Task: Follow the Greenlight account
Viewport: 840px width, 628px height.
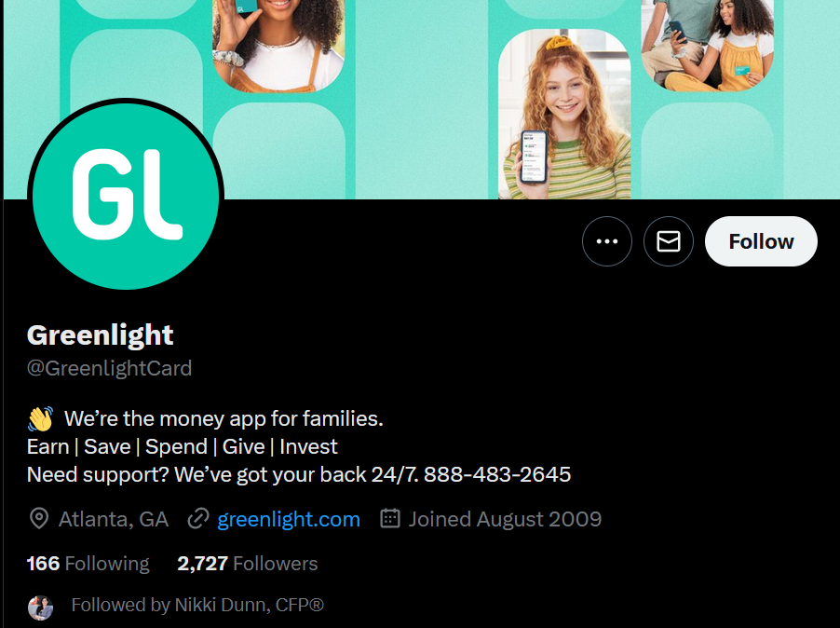Action: tap(761, 241)
